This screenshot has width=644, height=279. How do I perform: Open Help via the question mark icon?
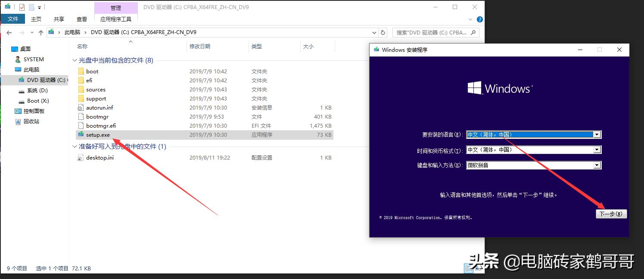pos(479,19)
